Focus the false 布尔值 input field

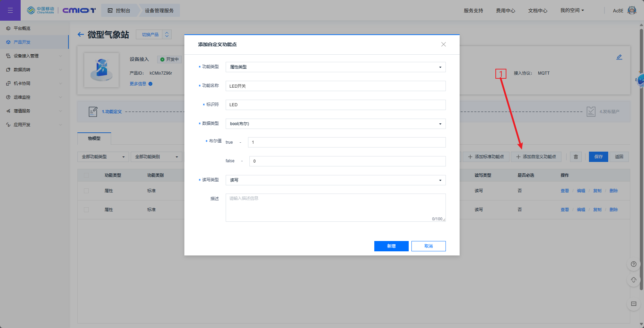coord(347,161)
